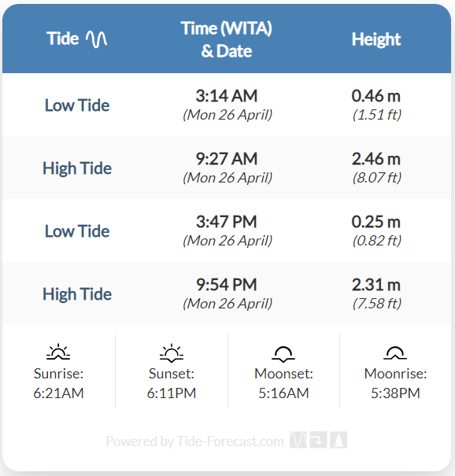Viewport: 455px width, 476px height.
Task: Click the sunset icon
Action: (172, 353)
